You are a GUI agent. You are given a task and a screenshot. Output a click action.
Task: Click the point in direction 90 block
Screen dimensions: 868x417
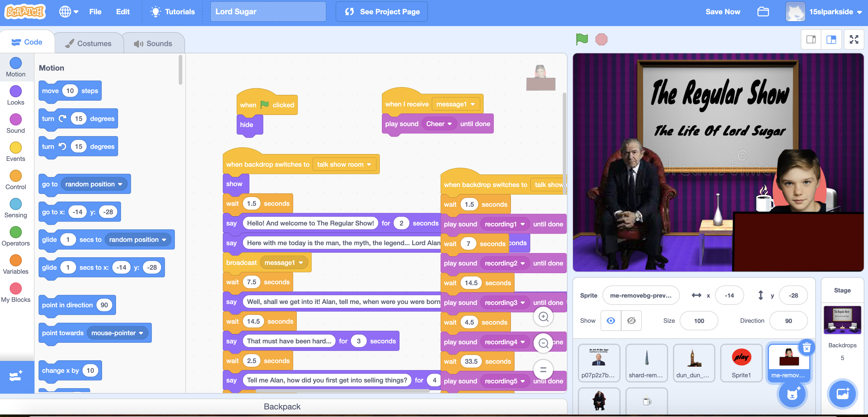click(77, 305)
